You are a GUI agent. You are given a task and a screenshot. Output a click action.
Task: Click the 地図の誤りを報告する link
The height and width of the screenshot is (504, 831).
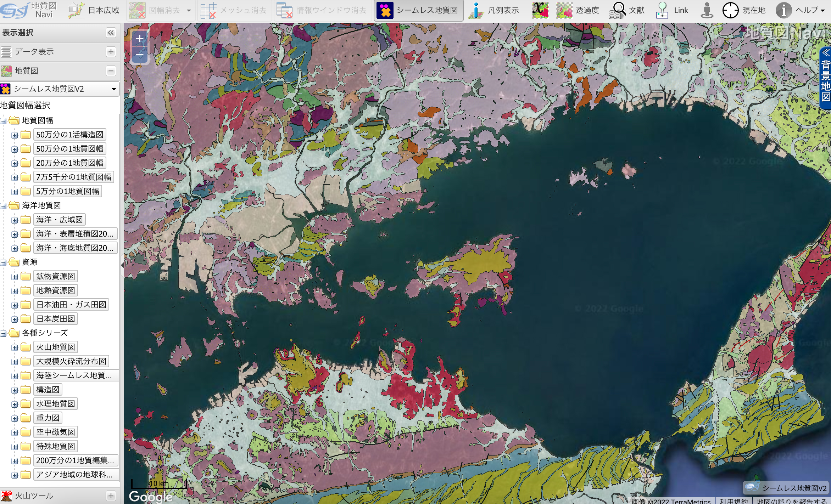791,501
